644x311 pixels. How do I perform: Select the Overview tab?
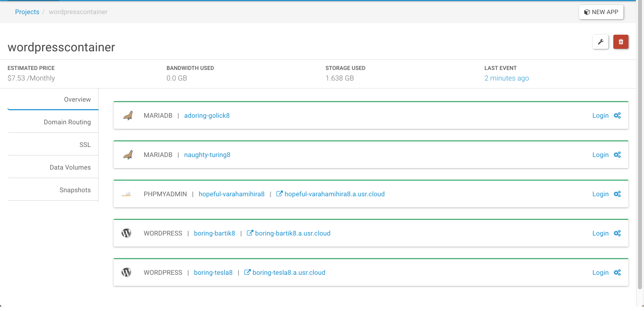pos(53,99)
